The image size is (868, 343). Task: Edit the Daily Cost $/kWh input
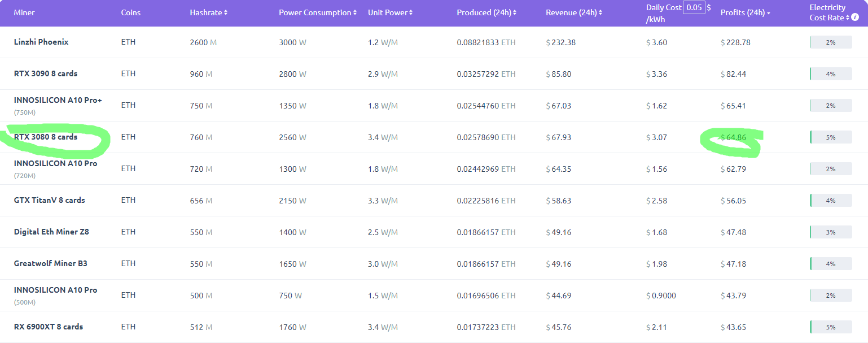click(694, 8)
